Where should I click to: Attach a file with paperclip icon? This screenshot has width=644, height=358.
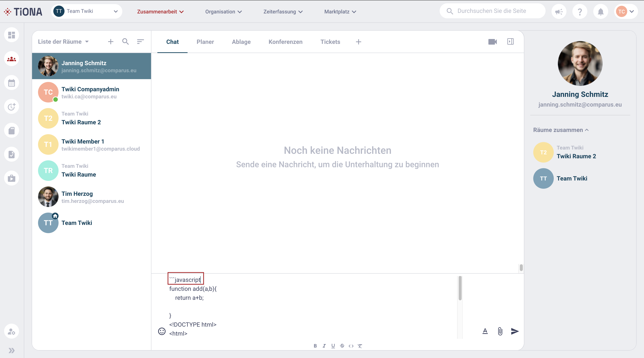(x=500, y=331)
